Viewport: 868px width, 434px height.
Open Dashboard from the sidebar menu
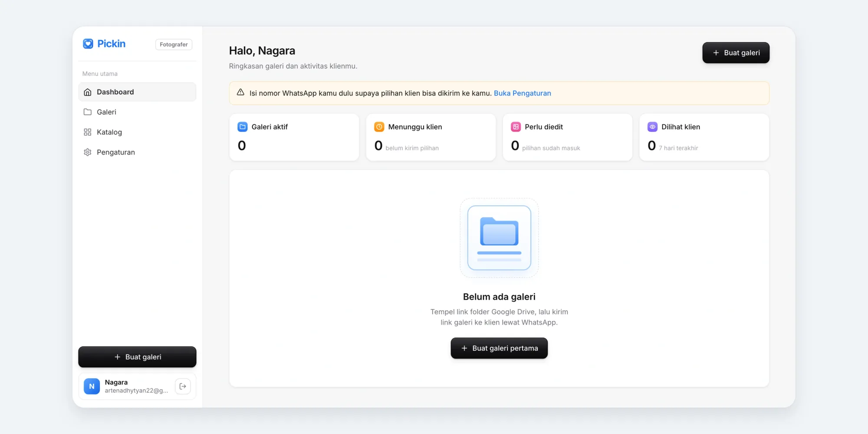point(137,92)
